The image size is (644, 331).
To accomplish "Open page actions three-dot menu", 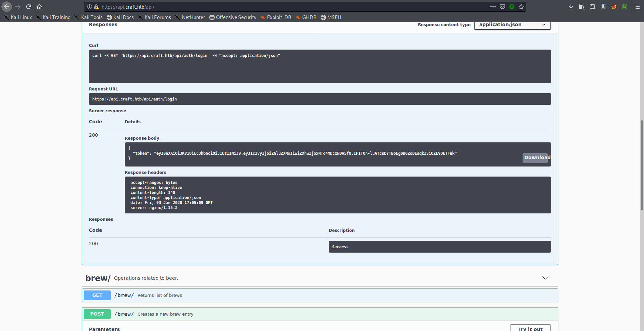I will point(493,7).
